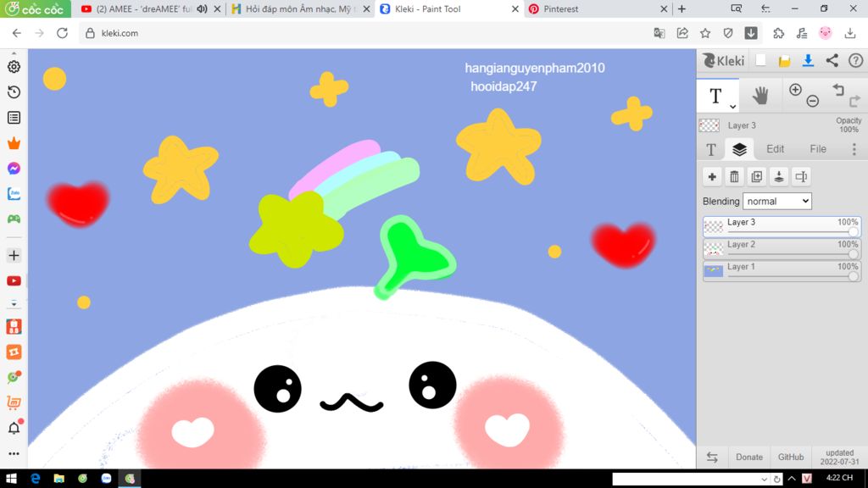Viewport: 868px width, 488px height.
Task: Switch to the Layers tab
Action: 739,149
